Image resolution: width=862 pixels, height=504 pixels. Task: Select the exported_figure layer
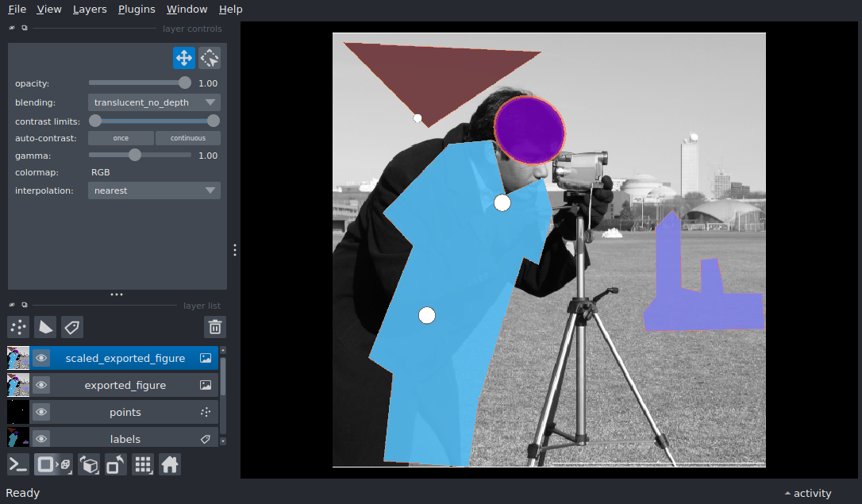pos(125,385)
